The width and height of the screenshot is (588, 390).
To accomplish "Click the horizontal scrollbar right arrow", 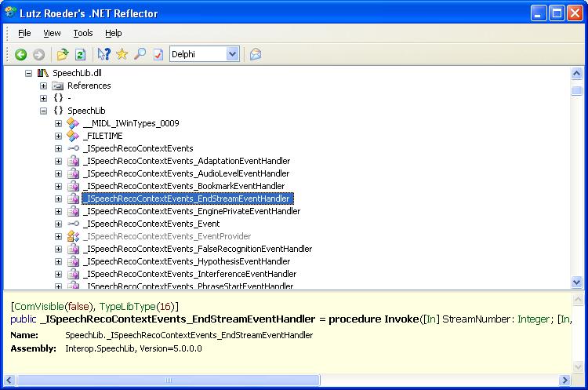I will point(576,381).
